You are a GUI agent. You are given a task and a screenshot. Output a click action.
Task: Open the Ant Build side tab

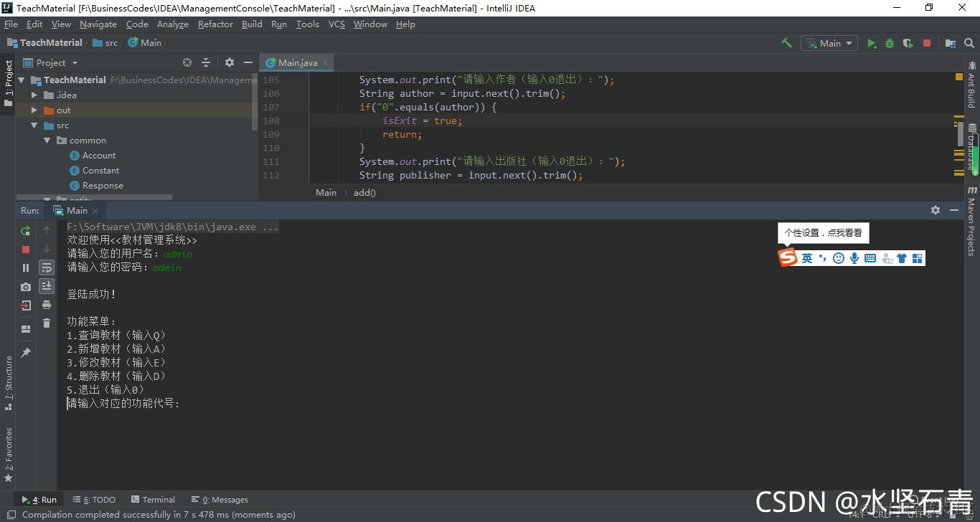coord(971,85)
